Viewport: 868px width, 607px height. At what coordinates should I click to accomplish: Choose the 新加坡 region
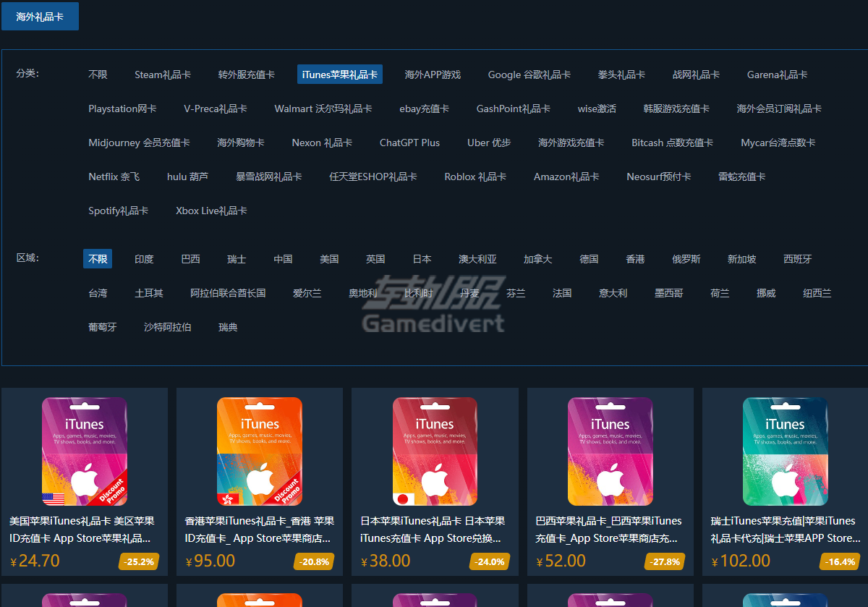[742, 259]
